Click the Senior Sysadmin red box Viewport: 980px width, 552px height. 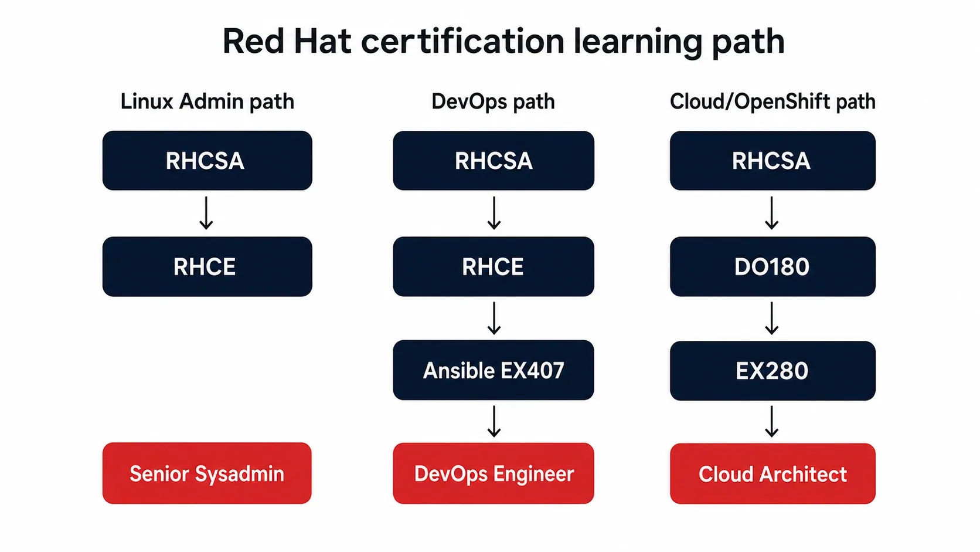(207, 473)
